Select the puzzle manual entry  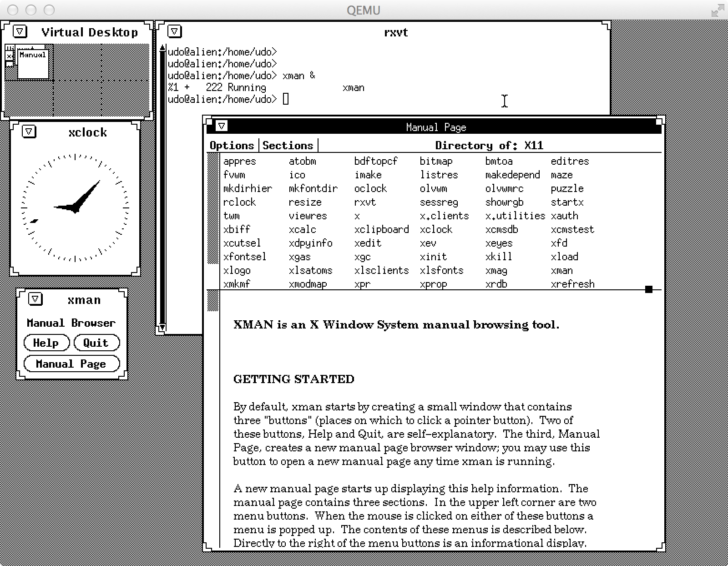566,188
